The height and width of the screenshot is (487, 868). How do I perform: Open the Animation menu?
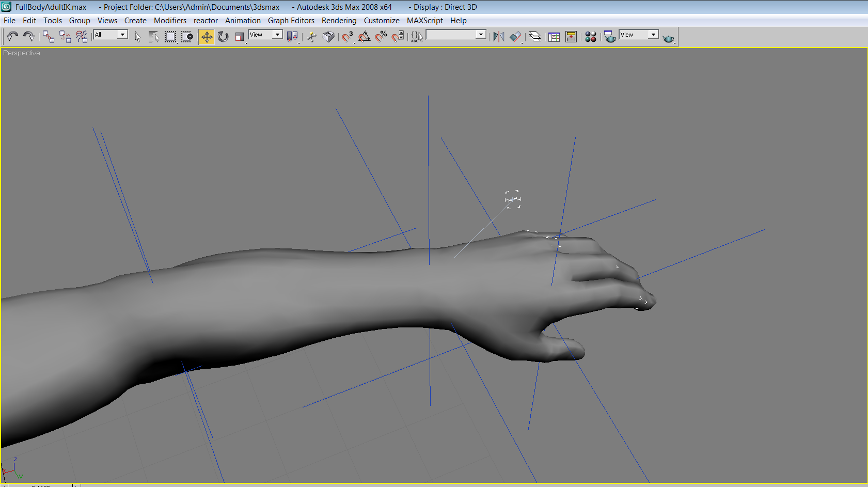point(243,21)
